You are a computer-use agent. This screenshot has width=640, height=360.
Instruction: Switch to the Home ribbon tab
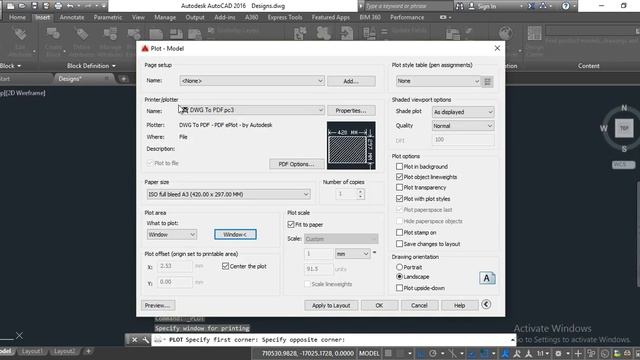pyautogui.click(x=17, y=18)
